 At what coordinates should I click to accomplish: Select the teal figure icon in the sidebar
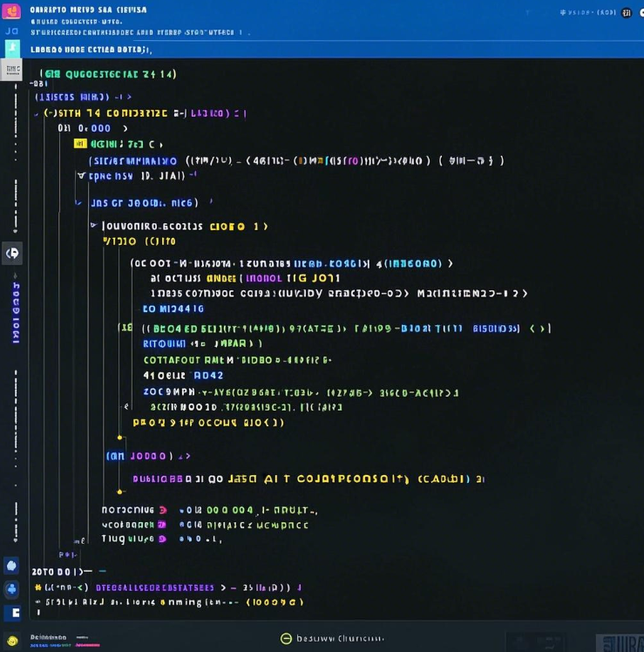click(x=12, y=49)
